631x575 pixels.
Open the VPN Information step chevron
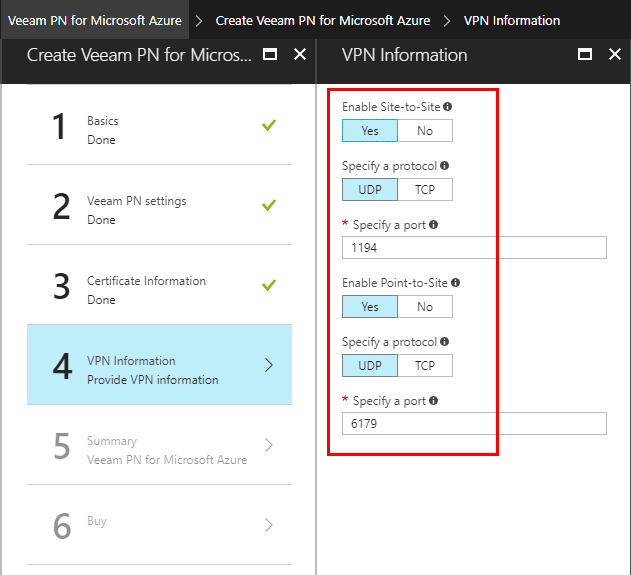[268, 365]
